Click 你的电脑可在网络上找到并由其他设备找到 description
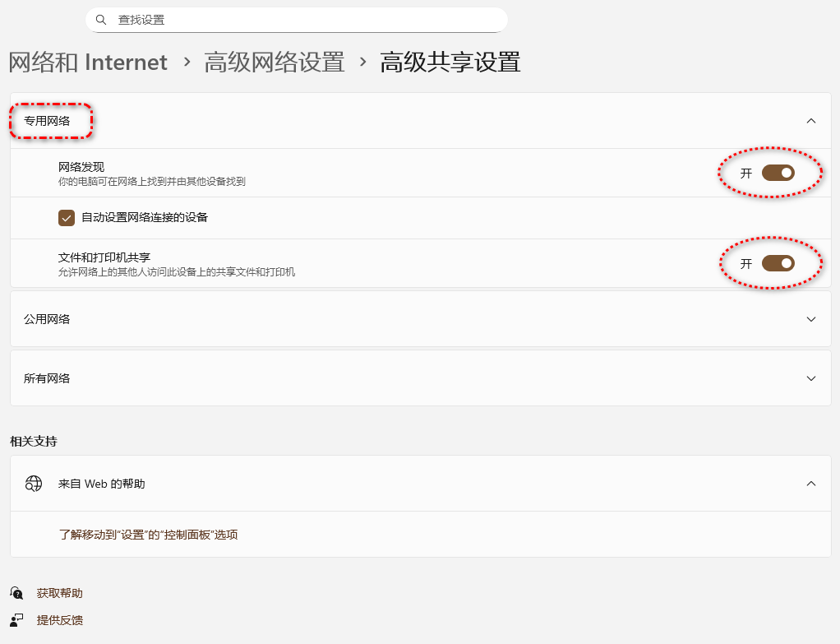 tap(151, 182)
